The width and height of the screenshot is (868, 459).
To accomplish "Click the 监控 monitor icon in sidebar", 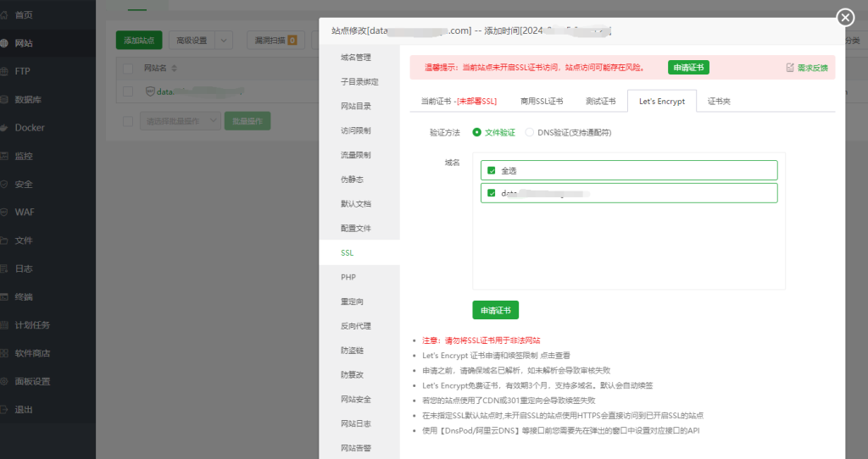I will [x=6, y=156].
